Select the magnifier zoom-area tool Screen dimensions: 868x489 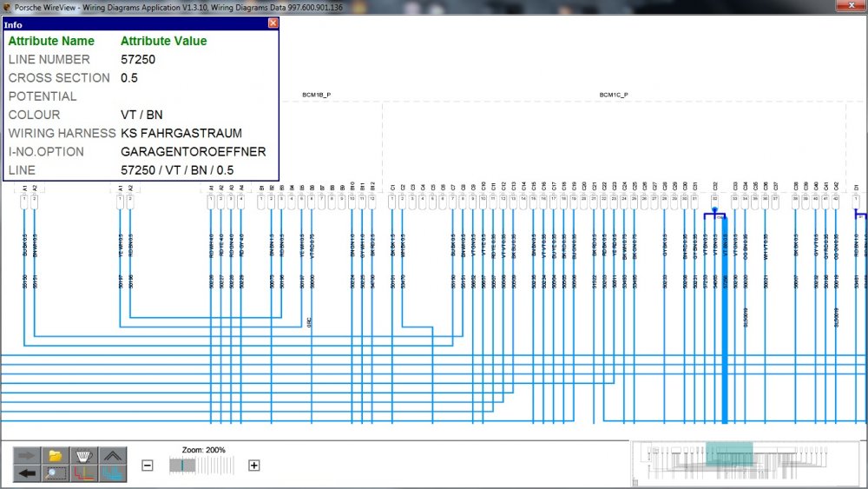click(56, 473)
